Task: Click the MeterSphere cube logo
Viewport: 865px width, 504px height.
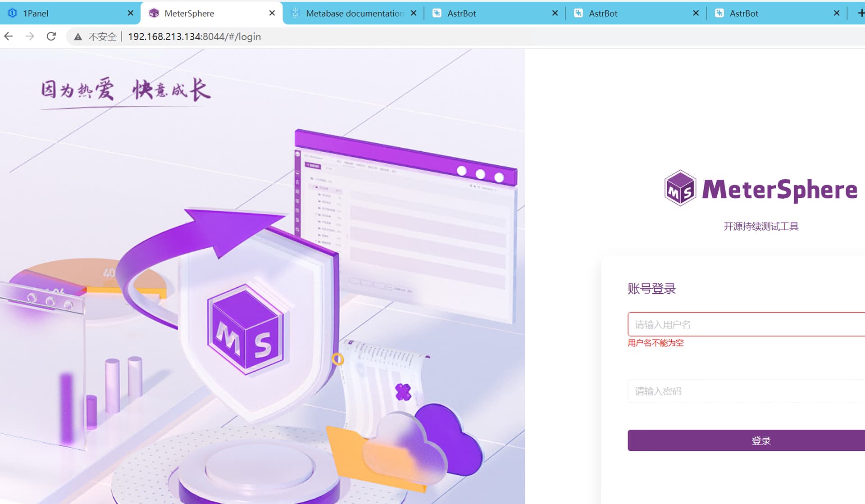Action: click(x=680, y=189)
